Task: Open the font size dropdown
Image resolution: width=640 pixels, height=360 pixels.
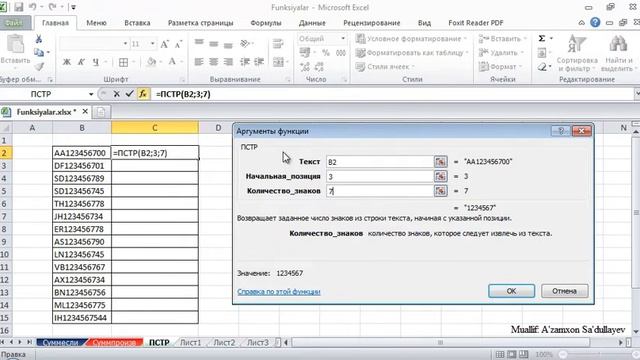Action: (x=152, y=44)
